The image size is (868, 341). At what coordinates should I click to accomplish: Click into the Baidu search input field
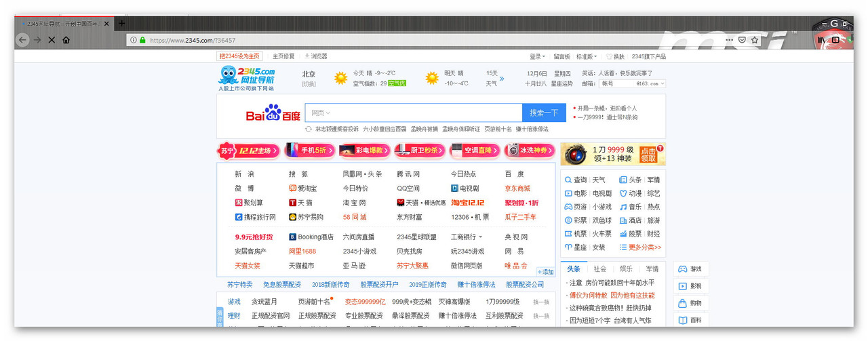414,113
